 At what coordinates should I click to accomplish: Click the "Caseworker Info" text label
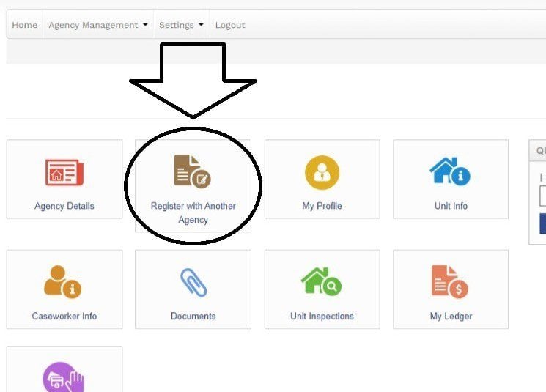(64, 317)
